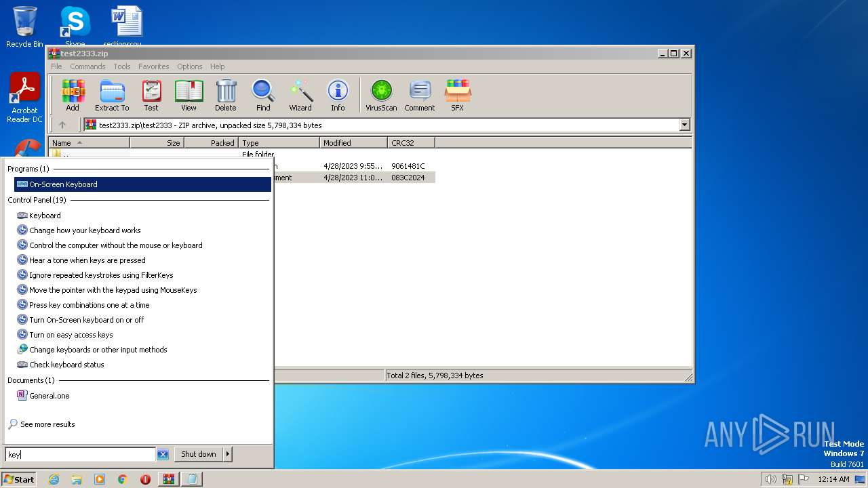Click the Notepad taskbar button
This screenshot has height=488, width=868.
click(192, 479)
